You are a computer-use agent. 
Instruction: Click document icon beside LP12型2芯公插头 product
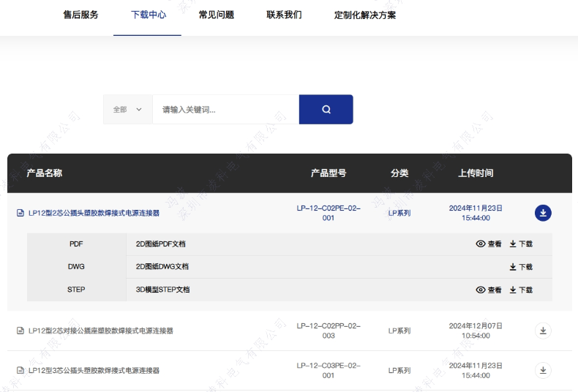pos(20,214)
